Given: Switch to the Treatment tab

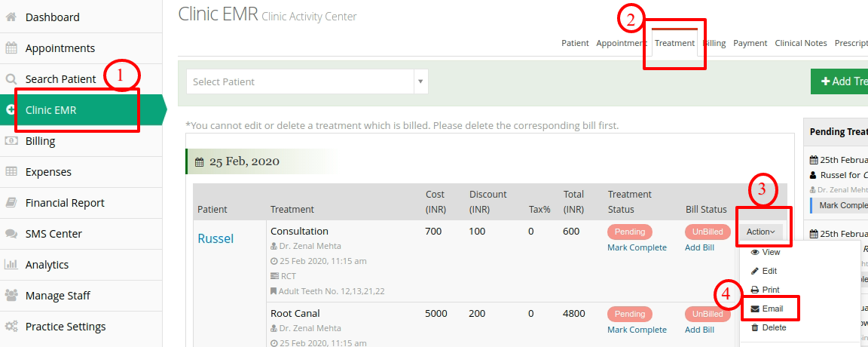Looking at the screenshot, I should [x=674, y=43].
